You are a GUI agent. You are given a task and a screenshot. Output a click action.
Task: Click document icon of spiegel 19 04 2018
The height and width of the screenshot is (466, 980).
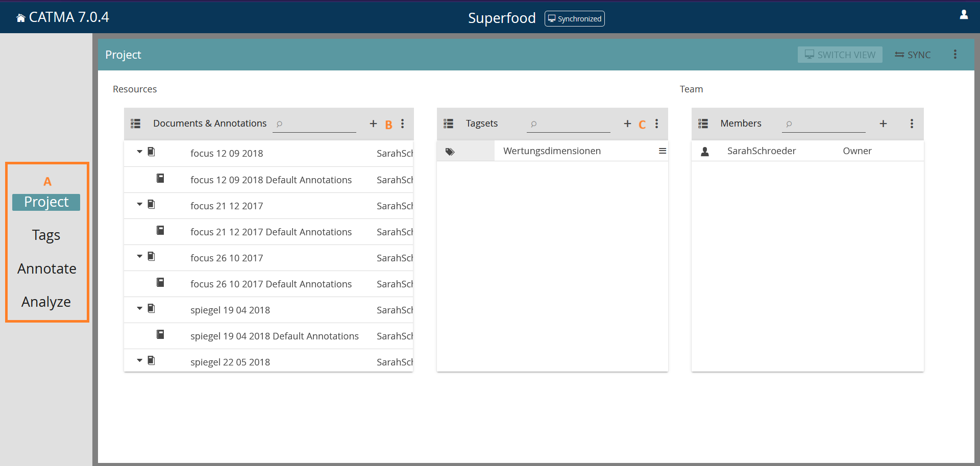[x=151, y=308]
